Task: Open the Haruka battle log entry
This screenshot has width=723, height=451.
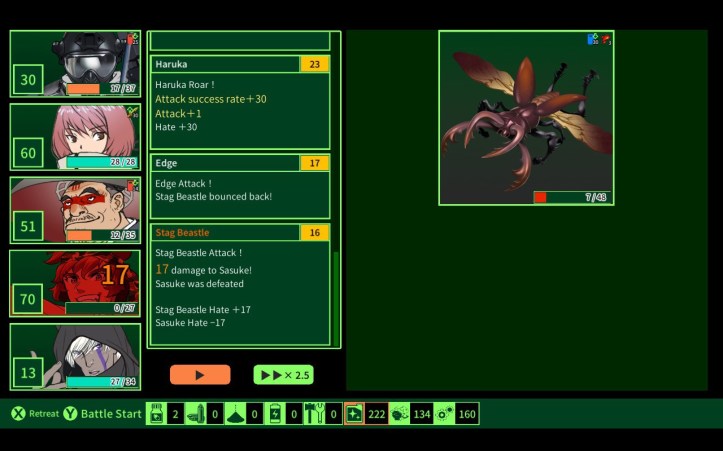Action: [239, 101]
